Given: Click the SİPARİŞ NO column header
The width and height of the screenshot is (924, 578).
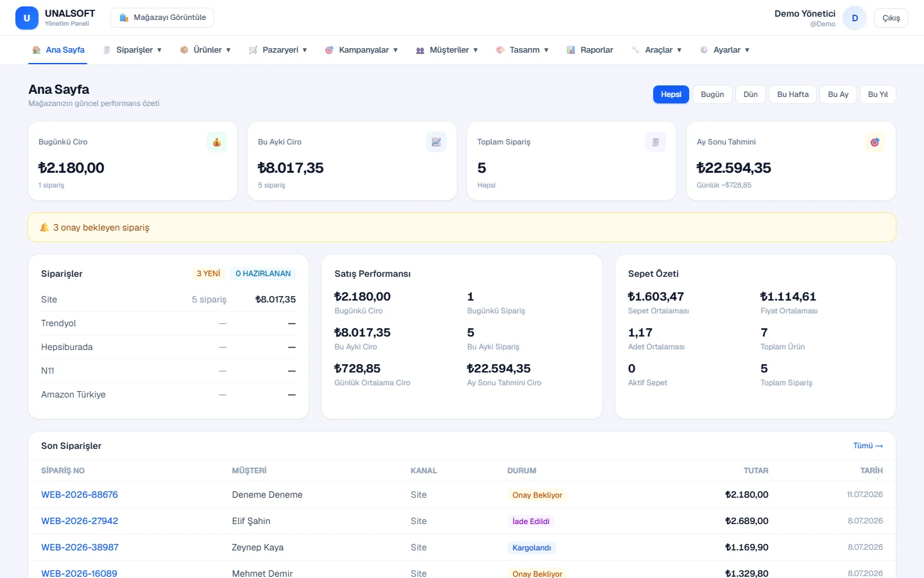Looking at the screenshot, I should point(63,471).
